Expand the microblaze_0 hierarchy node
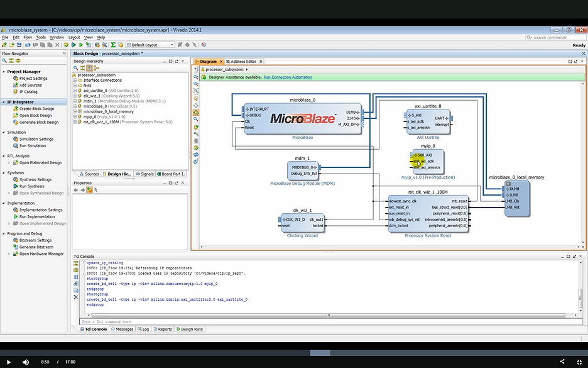This screenshot has height=368, width=588. point(75,106)
